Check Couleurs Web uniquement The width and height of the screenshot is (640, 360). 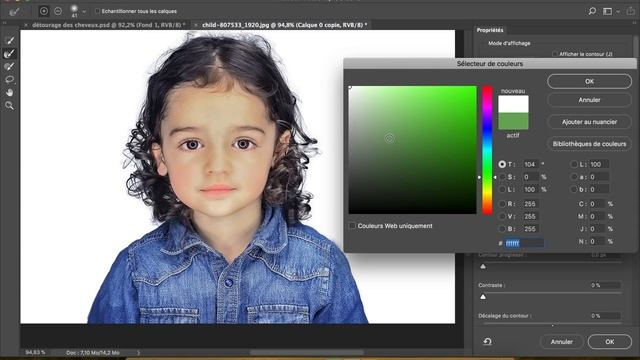tap(352, 226)
